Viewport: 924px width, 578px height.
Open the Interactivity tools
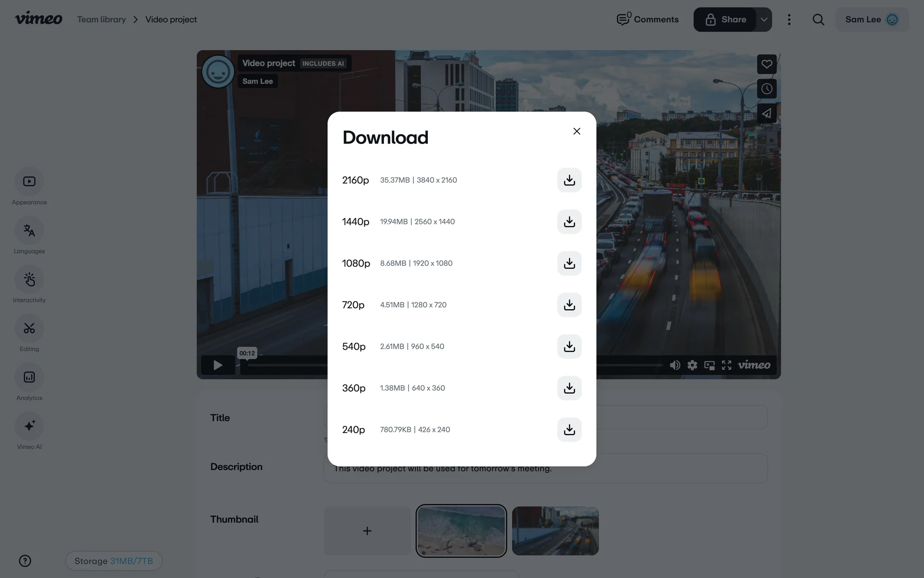(x=29, y=279)
